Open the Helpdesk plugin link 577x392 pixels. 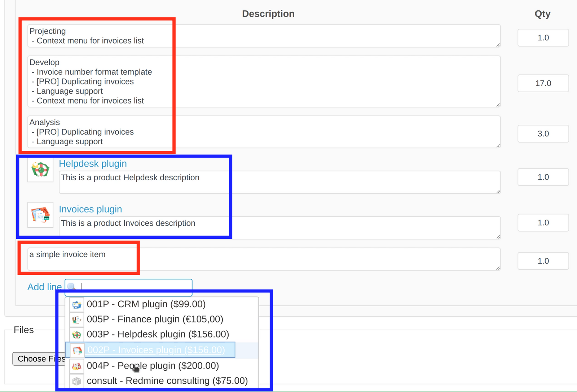point(93,163)
